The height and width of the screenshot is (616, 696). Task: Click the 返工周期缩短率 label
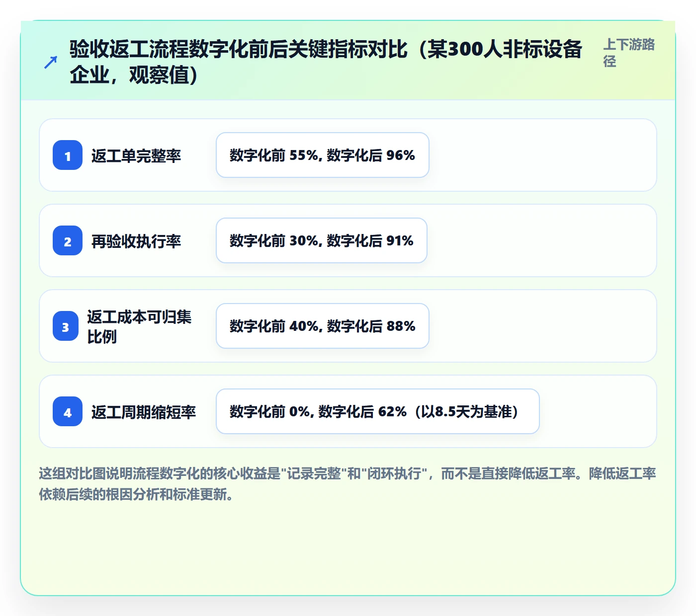click(144, 412)
